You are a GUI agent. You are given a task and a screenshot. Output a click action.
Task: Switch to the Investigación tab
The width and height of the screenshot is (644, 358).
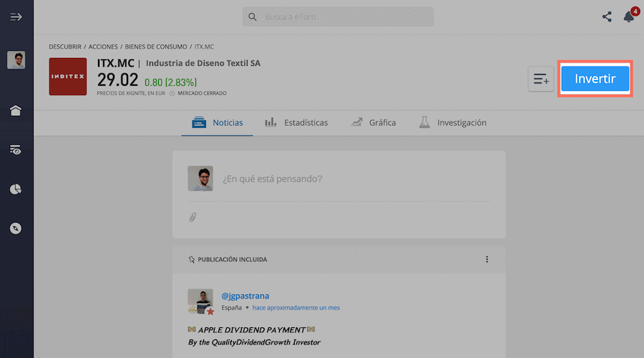pyautogui.click(x=453, y=123)
